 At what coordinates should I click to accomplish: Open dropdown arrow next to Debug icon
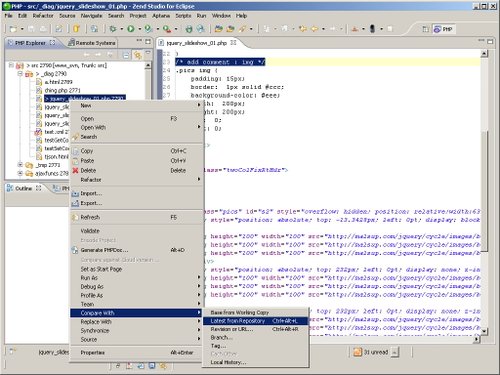point(122,29)
